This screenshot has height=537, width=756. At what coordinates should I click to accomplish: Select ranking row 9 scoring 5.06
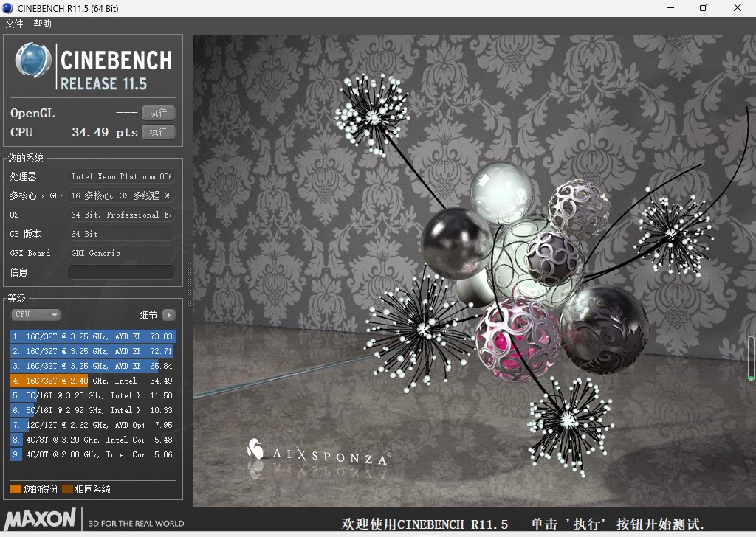93,454
